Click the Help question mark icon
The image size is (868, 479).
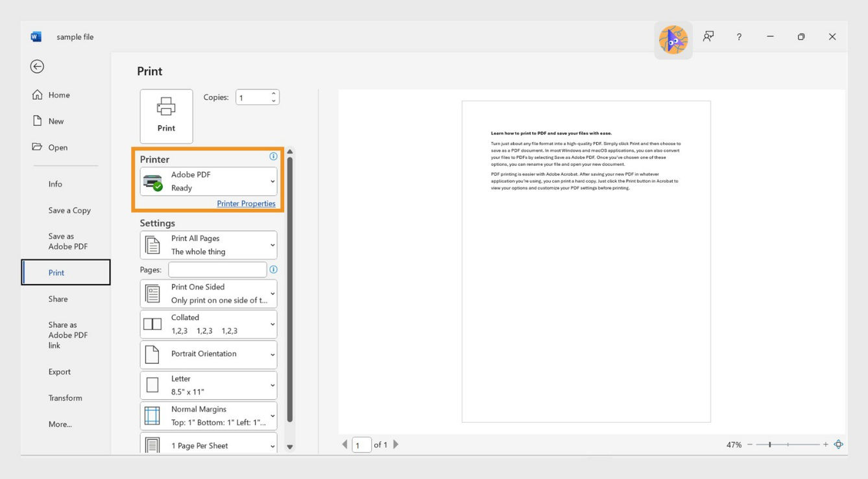pos(739,36)
